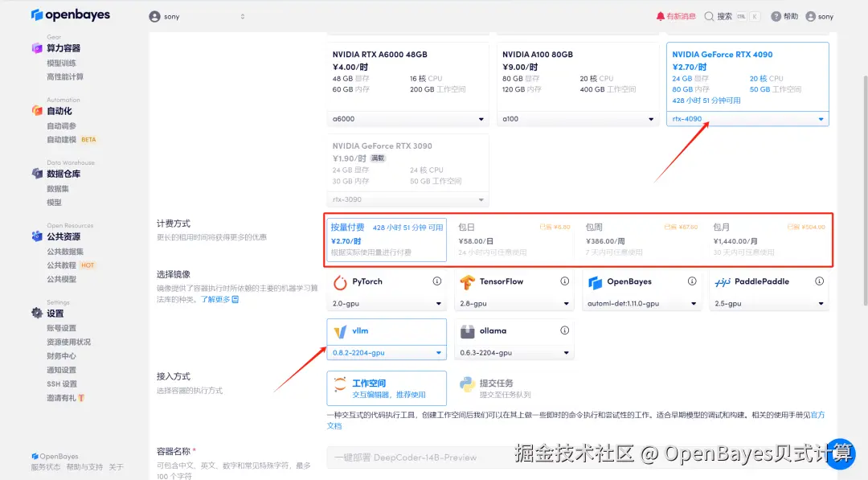This screenshot has height=480, width=868.
Task: Go to 自动调参 in sidebar
Action: [x=61, y=126]
